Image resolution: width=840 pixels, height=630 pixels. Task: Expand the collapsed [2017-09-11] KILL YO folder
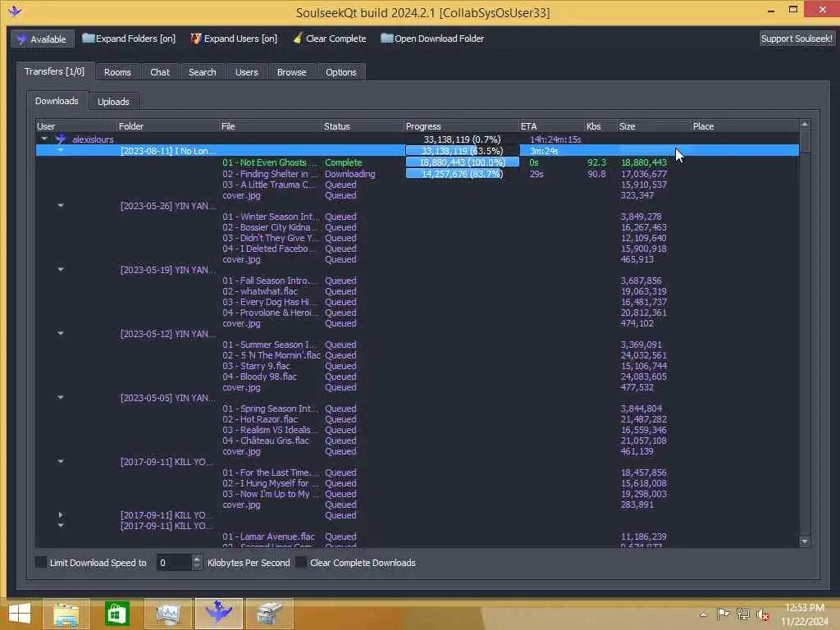click(x=61, y=515)
